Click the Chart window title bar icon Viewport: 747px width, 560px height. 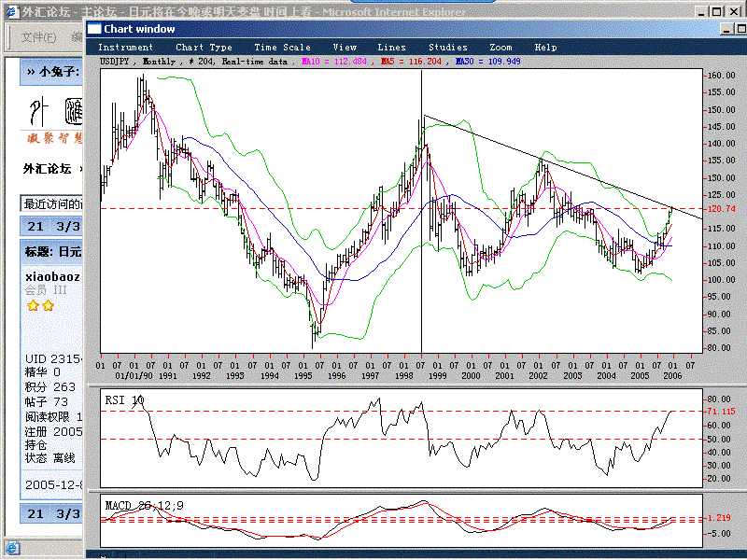[94, 29]
